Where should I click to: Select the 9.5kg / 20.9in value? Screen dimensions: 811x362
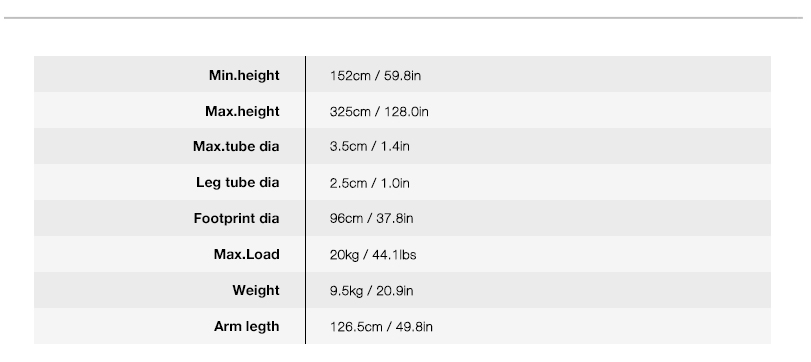(371, 291)
